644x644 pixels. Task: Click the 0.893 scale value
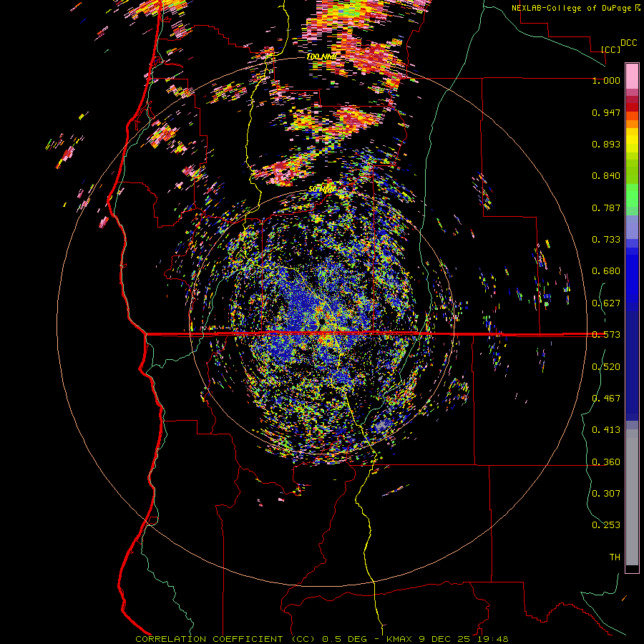tap(606, 144)
